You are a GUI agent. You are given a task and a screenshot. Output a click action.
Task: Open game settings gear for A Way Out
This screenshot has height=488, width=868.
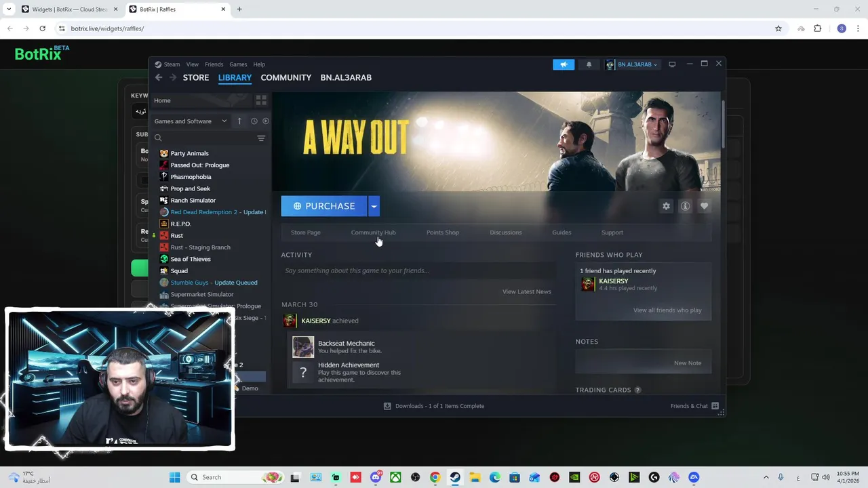[x=666, y=206]
